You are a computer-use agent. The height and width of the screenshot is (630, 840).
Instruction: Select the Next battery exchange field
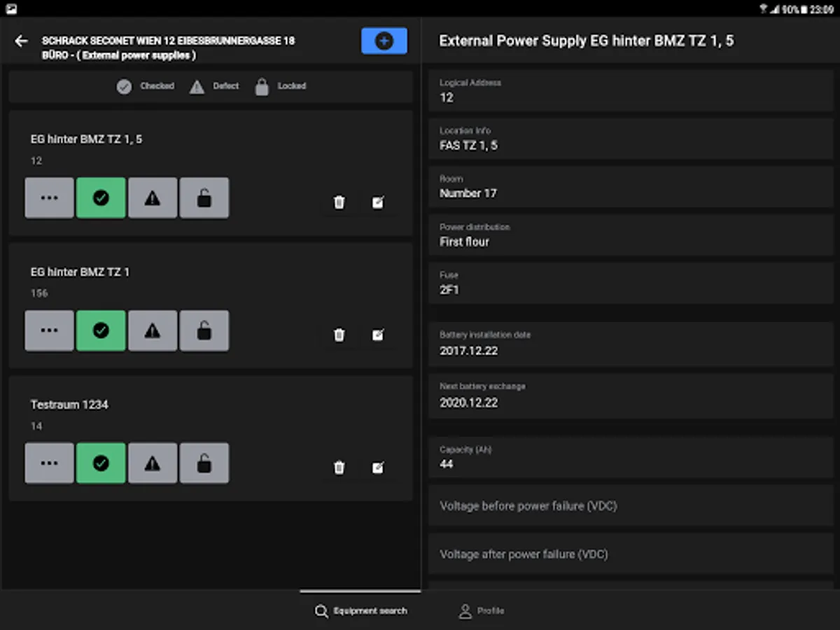point(631,396)
